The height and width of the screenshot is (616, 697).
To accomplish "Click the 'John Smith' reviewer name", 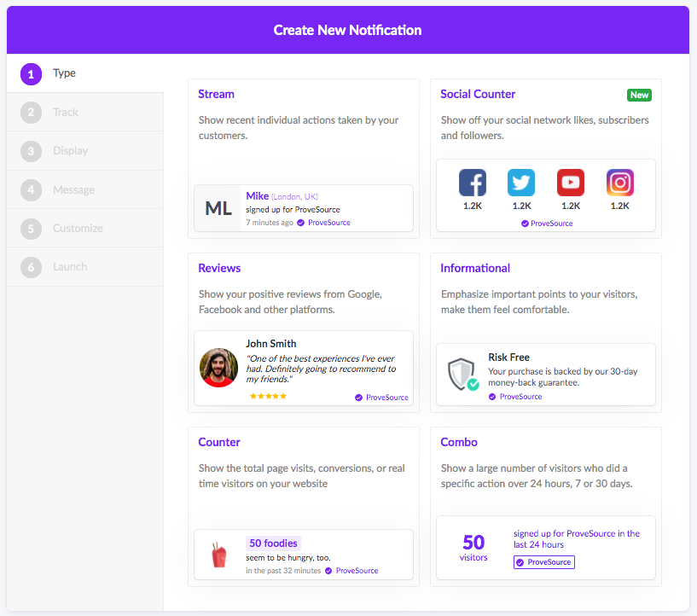I will tap(271, 344).
